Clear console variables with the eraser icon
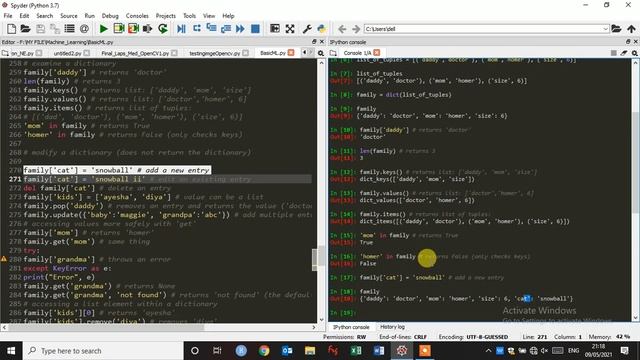 624,53
